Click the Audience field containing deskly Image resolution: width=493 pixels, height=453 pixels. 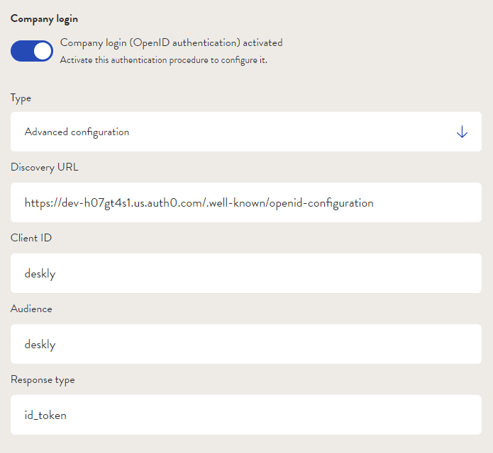pos(246,344)
